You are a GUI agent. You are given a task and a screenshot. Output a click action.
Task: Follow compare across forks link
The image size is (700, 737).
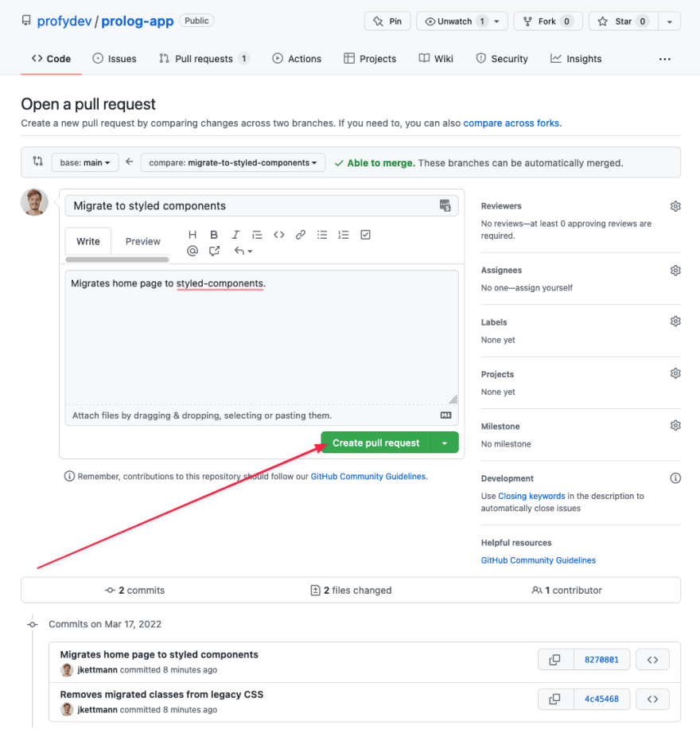511,123
